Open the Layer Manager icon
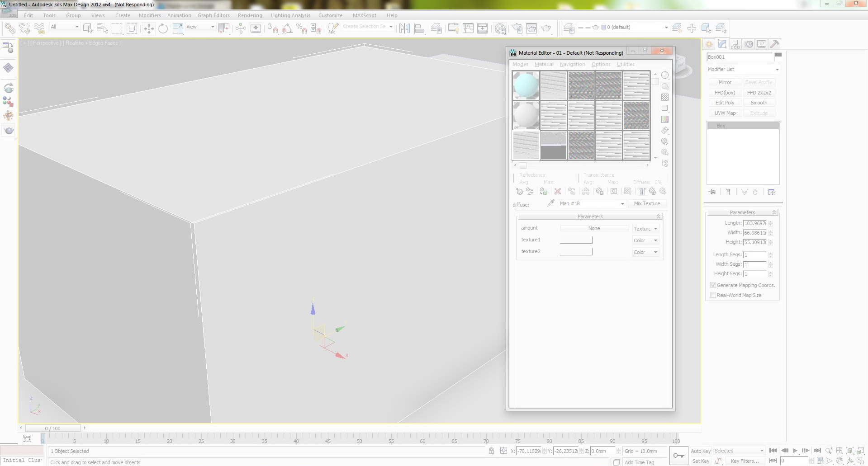The image size is (868, 466). point(569,28)
